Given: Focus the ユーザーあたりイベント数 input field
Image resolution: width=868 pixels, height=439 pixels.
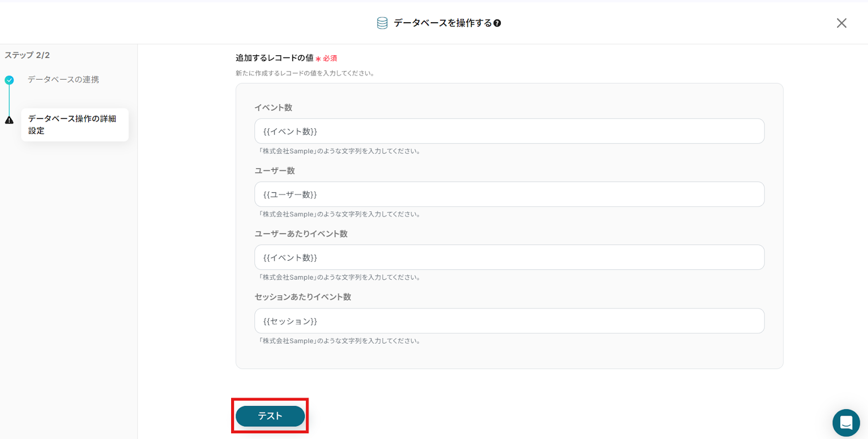Looking at the screenshot, I should coord(509,257).
